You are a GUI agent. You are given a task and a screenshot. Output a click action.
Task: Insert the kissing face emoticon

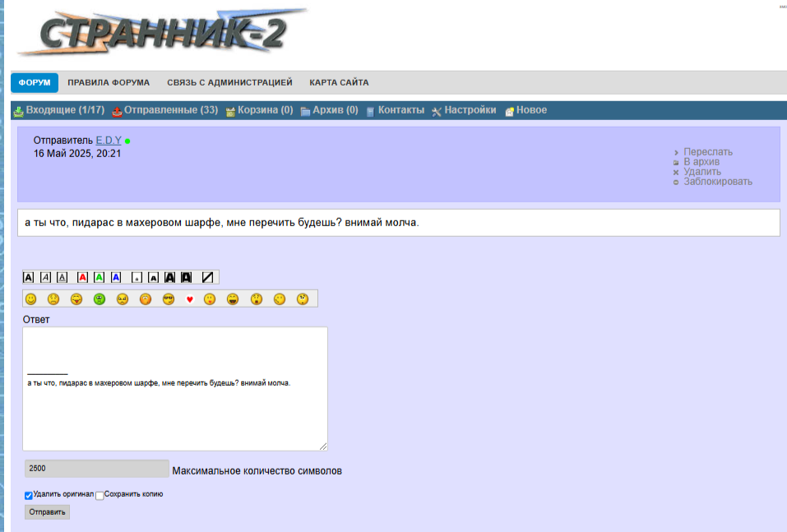[210, 299]
